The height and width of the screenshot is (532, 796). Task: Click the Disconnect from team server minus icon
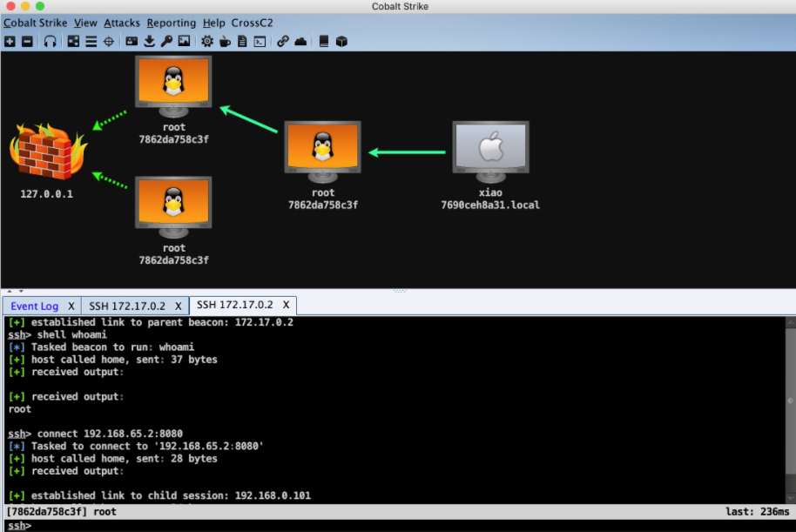click(x=27, y=41)
